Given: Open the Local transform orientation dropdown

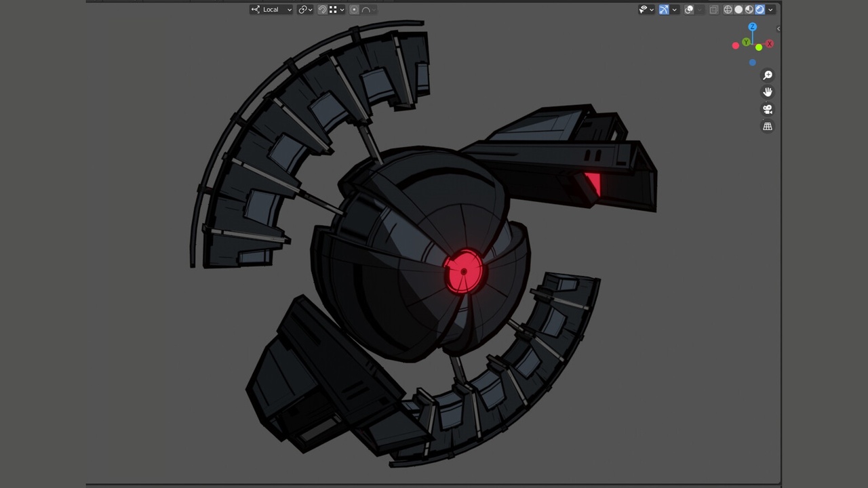Looking at the screenshot, I should click(271, 9).
